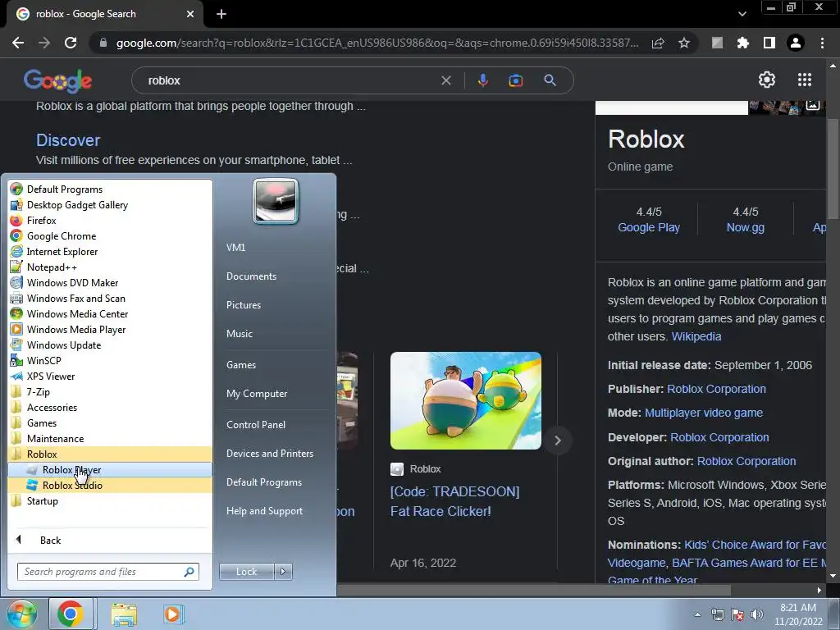
Task: Start a voice search with microphone
Action: tap(482, 80)
